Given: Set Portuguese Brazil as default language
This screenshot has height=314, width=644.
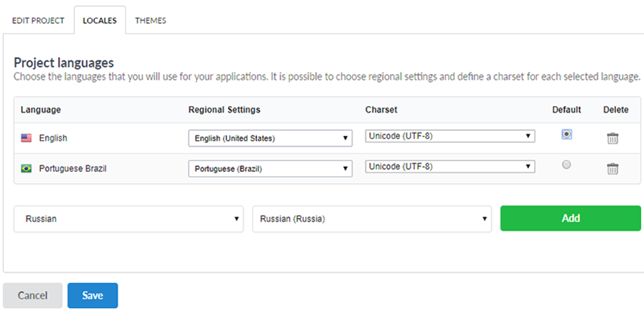Looking at the screenshot, I should pos(567,164).
